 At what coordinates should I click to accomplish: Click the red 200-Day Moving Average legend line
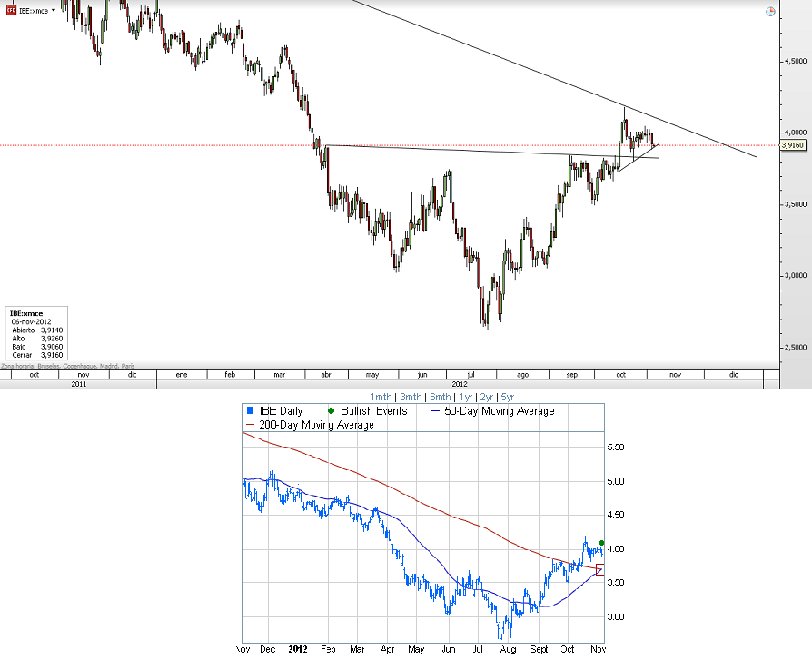click(250, 425)
